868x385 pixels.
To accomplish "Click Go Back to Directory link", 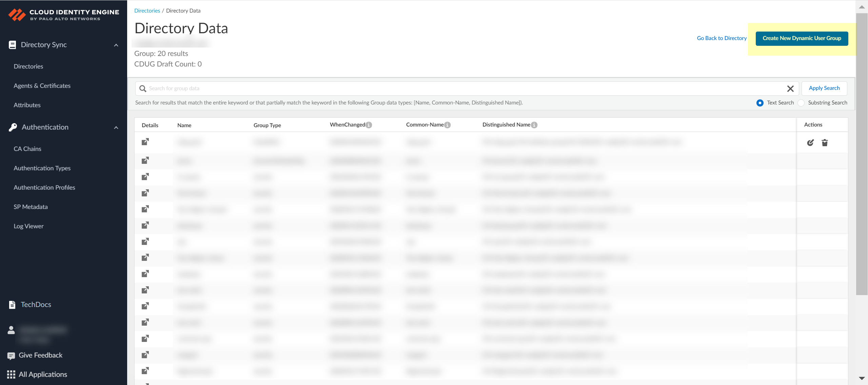I will click(722, 38).
